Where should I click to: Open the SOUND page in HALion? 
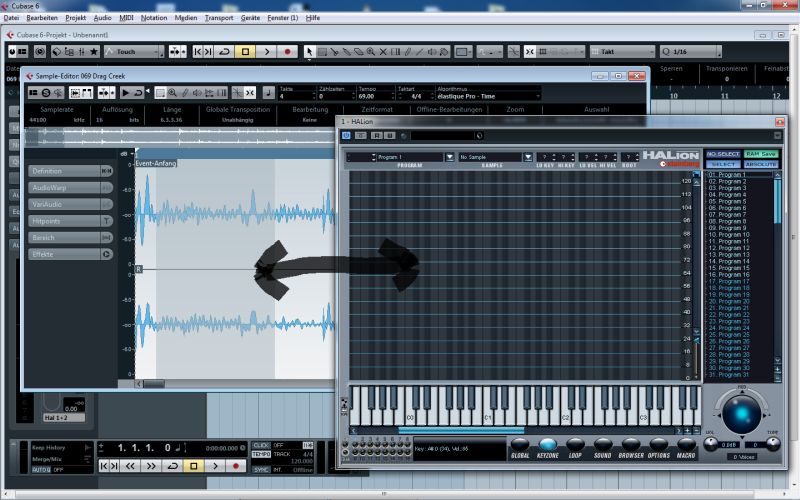point(603,448)
